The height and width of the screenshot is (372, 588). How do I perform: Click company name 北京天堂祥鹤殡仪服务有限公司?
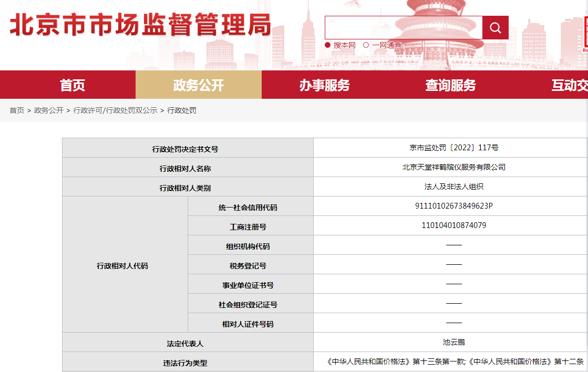(x=453, y=167)
